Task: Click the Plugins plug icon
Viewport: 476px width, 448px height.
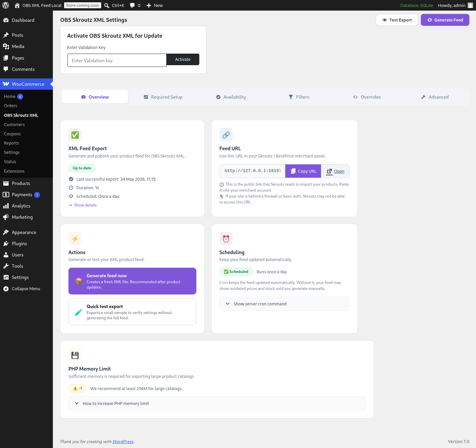Action: coord(6,244)
